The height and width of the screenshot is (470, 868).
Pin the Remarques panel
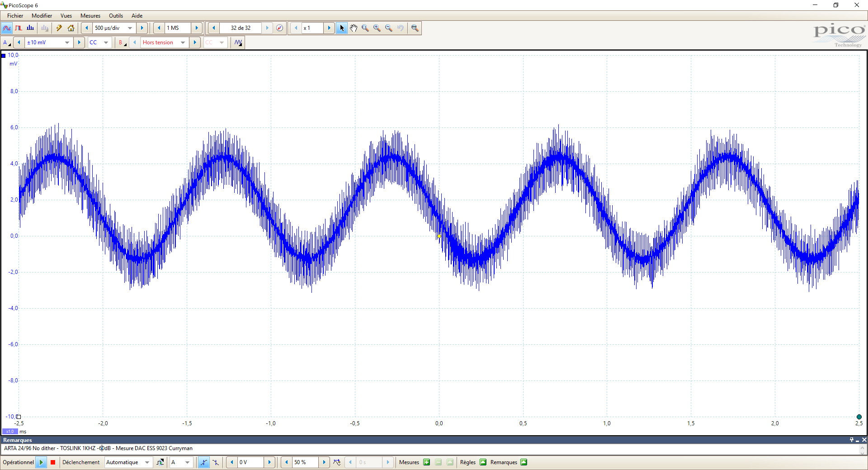pos(852,440)
